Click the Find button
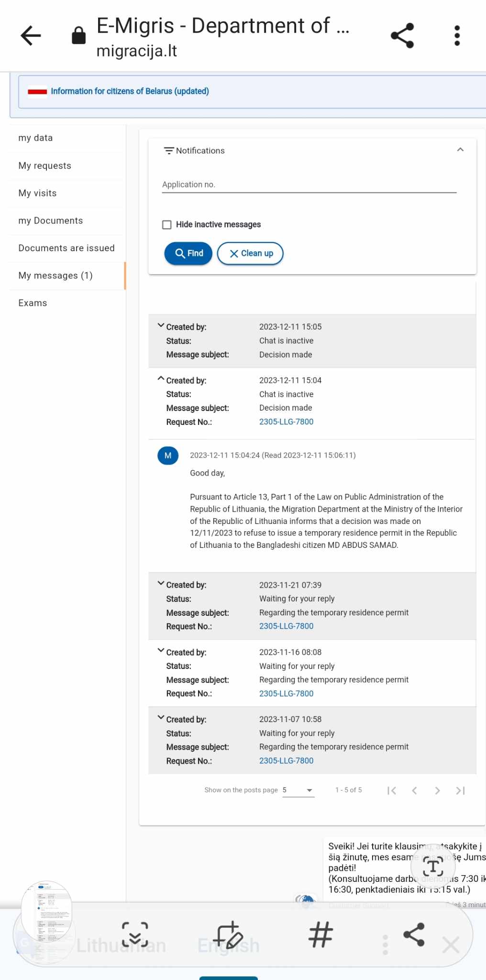 [x=188, y=253]
